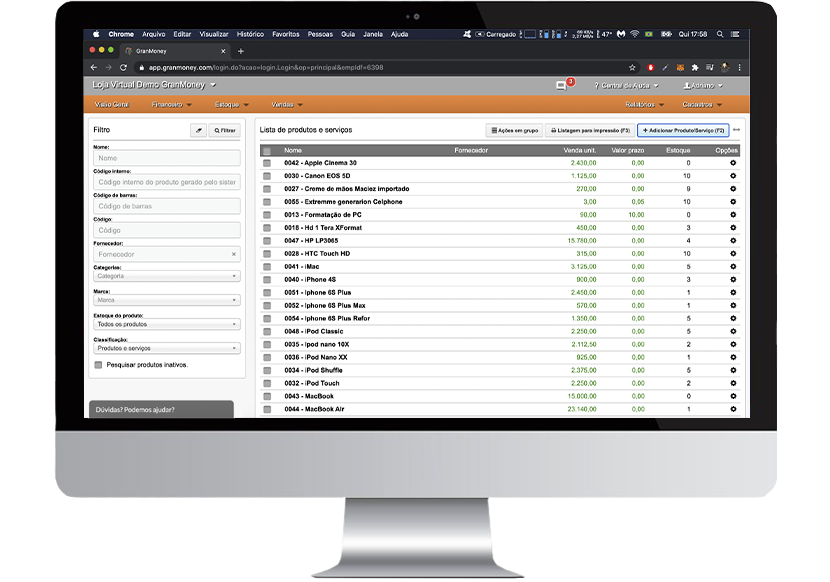Open options gear for Hd 1 Tera XFormat
Viewport: 830px width, 582px height.
point(733,228)
